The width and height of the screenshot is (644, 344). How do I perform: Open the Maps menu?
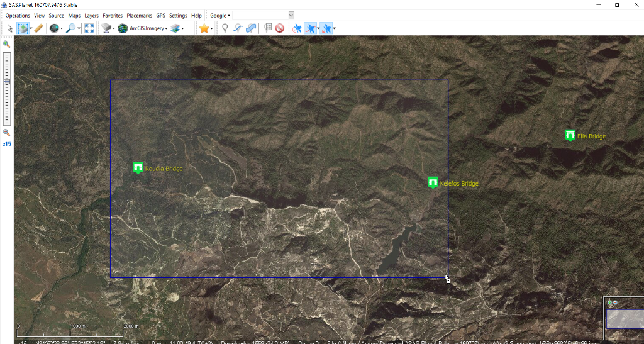pos(74,16)
